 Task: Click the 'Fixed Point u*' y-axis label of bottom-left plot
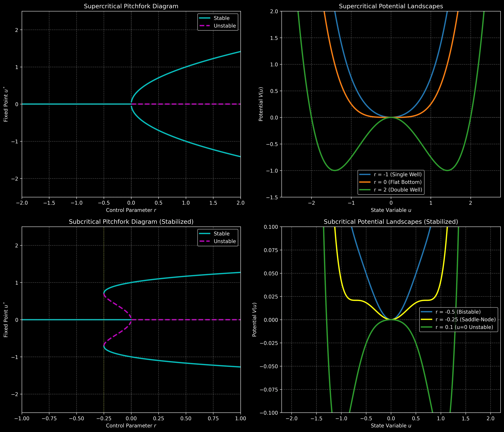pyautogui.click(x=6, y=320)
